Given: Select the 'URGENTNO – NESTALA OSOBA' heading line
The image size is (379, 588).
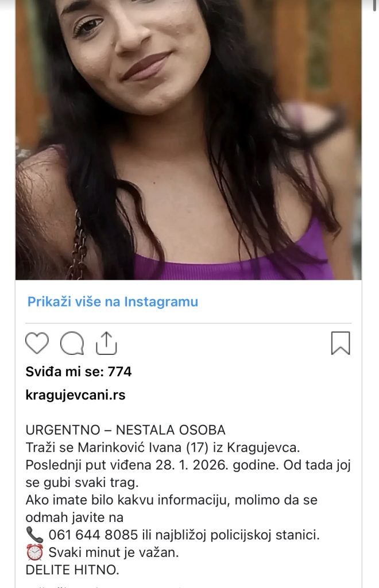Looking at the screenshot, I should coord(126,430).
